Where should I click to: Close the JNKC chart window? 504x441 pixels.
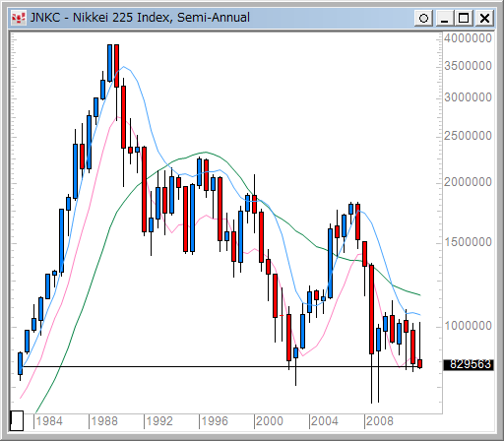tap(484, 18)
